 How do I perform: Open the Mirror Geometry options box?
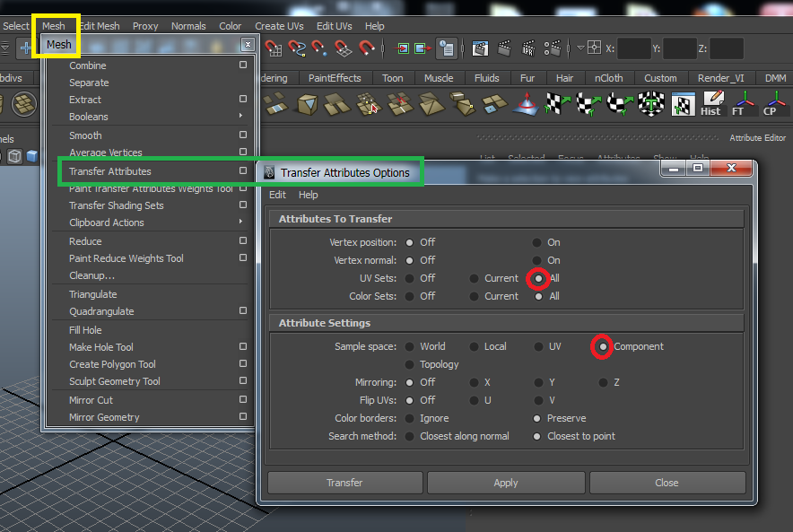pos(243,417)
